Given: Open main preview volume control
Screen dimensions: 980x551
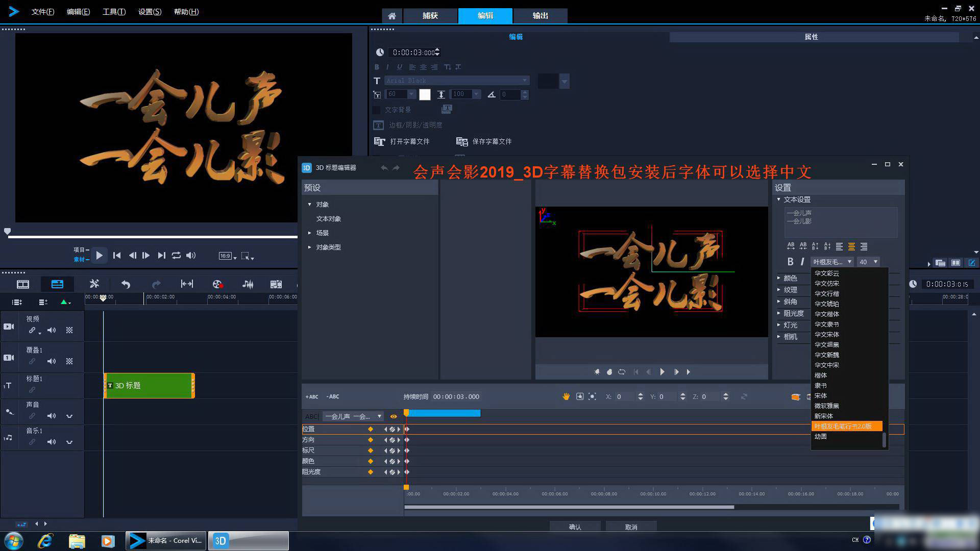Looking at the screenshot, I should [x=191, y=256].
